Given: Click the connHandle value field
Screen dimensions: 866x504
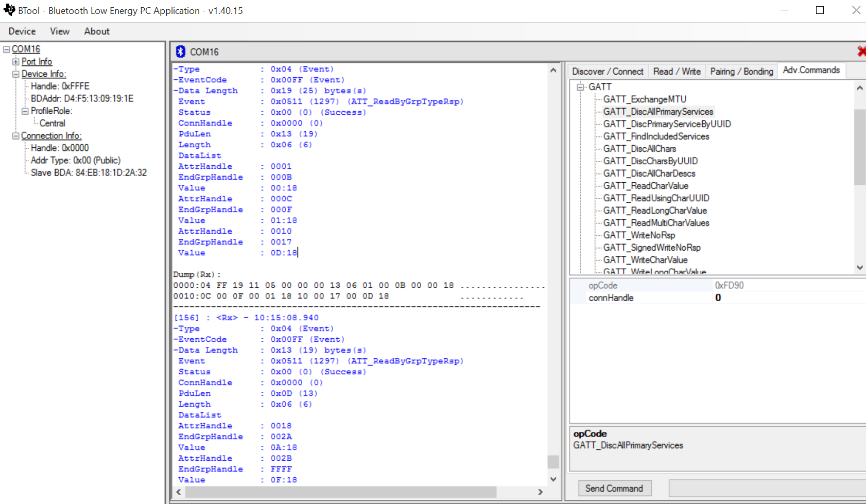Looking at the screenshot, I should [789, 298].
